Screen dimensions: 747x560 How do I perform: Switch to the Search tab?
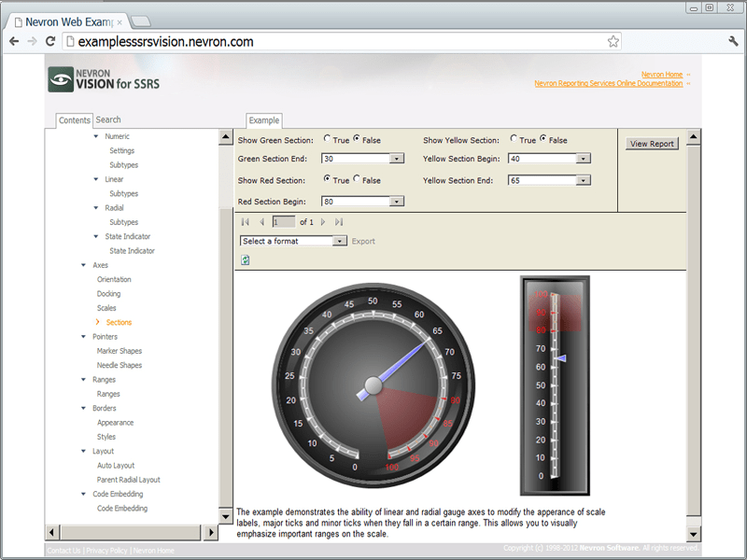pyautogui.click(x=108, y=120)
